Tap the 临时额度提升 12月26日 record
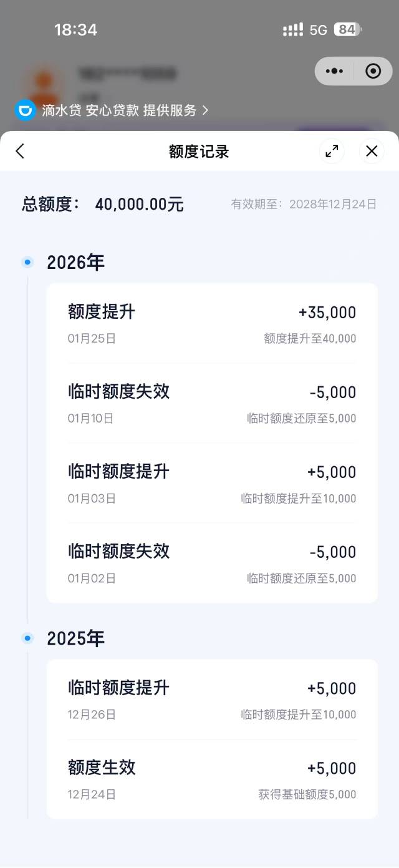Viewport: 399px width, 868px height. click(x=212, y=700)
